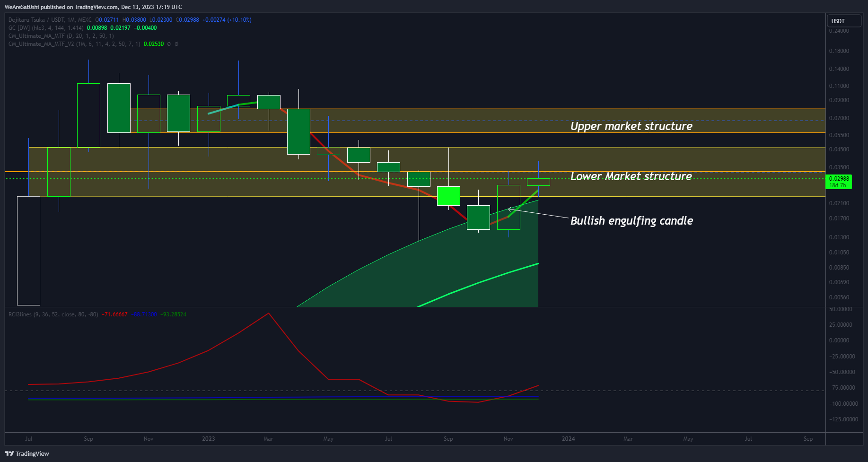
Task: Click the 0.01050 price axis label
Action: 839,253
